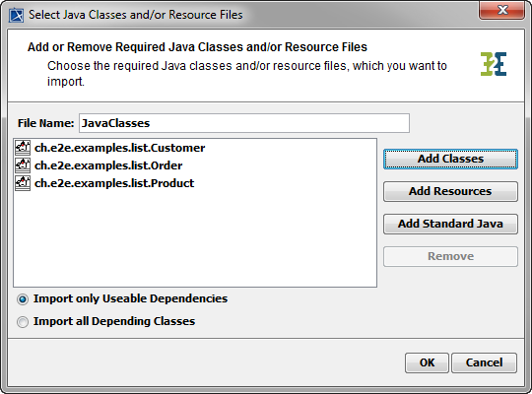Click the class icon beside ch.e2e.examples.list.Product
The height and width of the screenshot is (394, 532).
(23, 183)
